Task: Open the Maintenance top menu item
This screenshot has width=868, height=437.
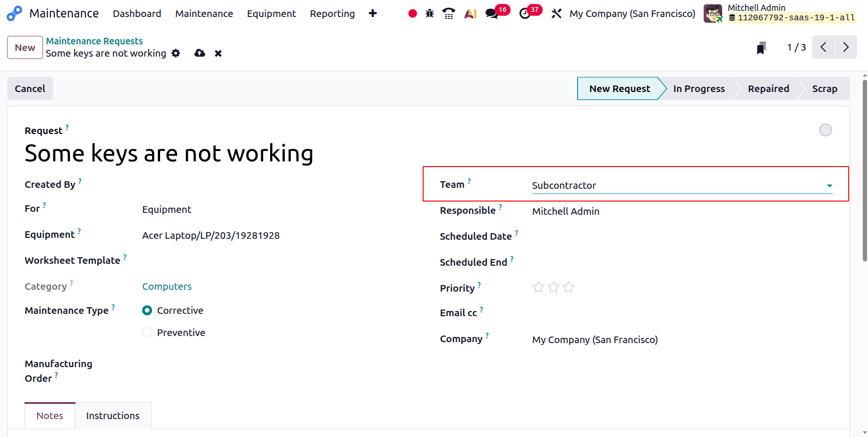Action: click(x=204, y=14)
